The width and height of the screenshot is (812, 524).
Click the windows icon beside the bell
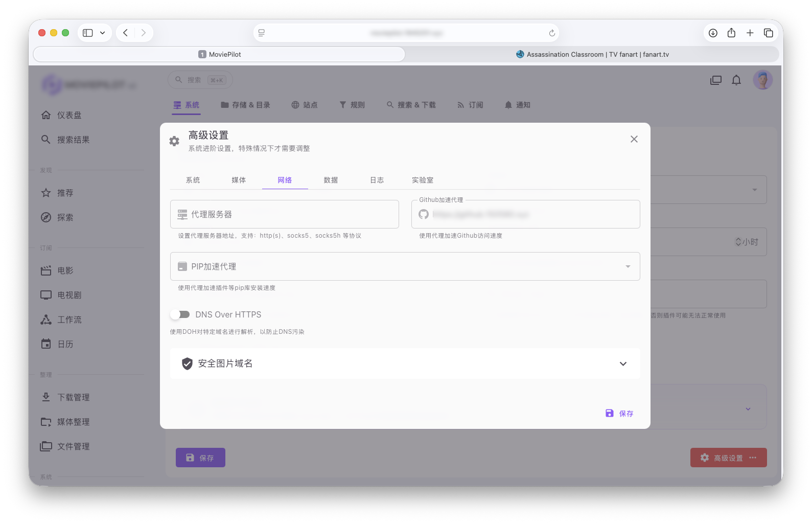click(x=716, y=80)
